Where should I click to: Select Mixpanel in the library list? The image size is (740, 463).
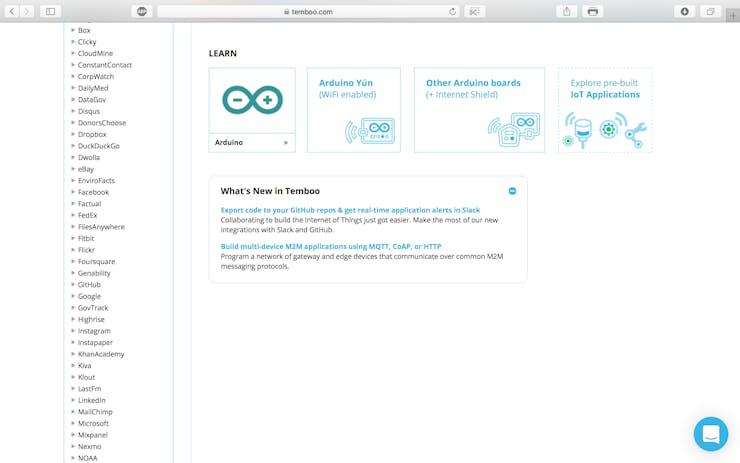92,435
